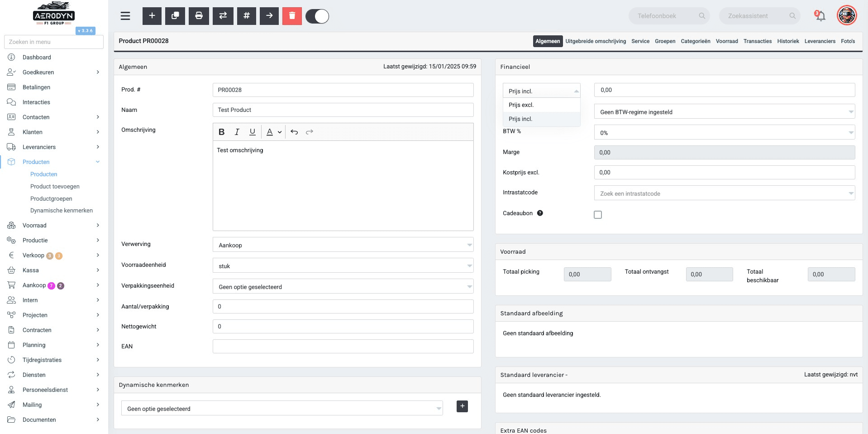Switch to the Historiek tab
Screen dimensions: 868x434
coord(788,41)
